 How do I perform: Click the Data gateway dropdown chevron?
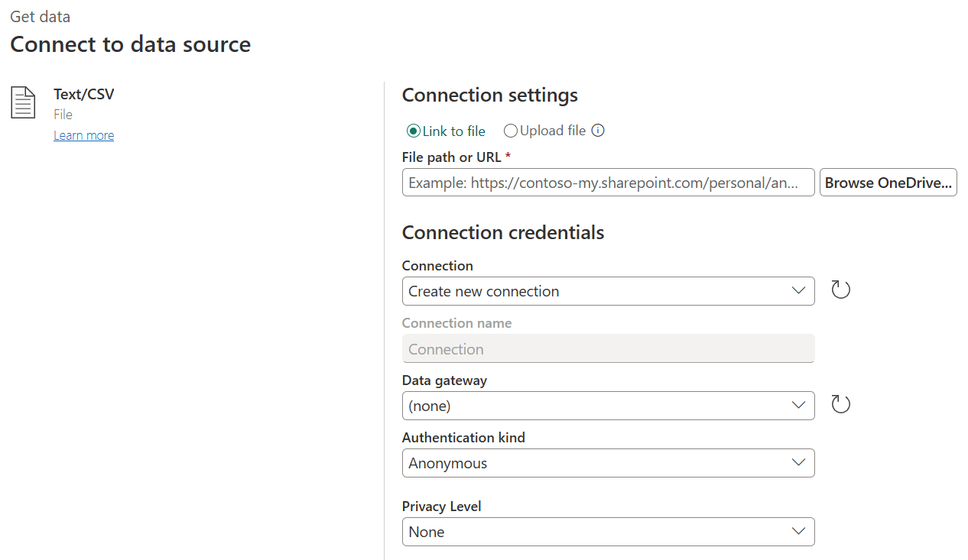798,406
